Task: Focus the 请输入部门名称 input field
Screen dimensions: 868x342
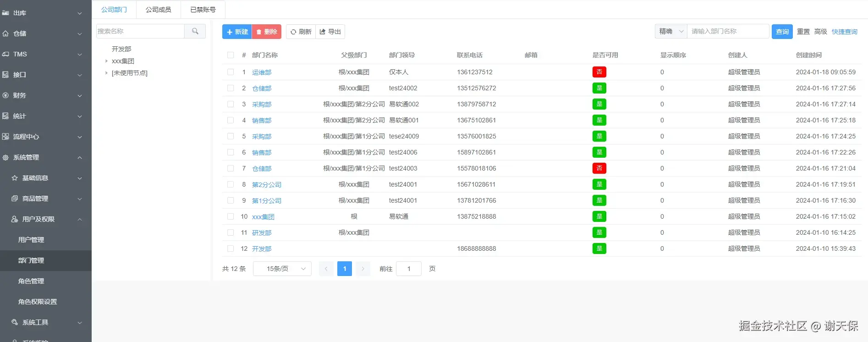Action: tap(728, 31)
